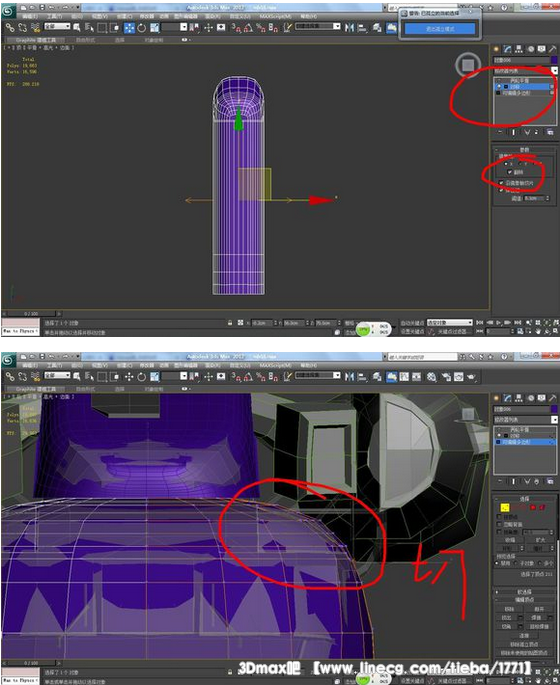Click 移除孤立顶点 button in lower panel
Viewport: 560px width, 685px height.
click(x=524, y=644)
